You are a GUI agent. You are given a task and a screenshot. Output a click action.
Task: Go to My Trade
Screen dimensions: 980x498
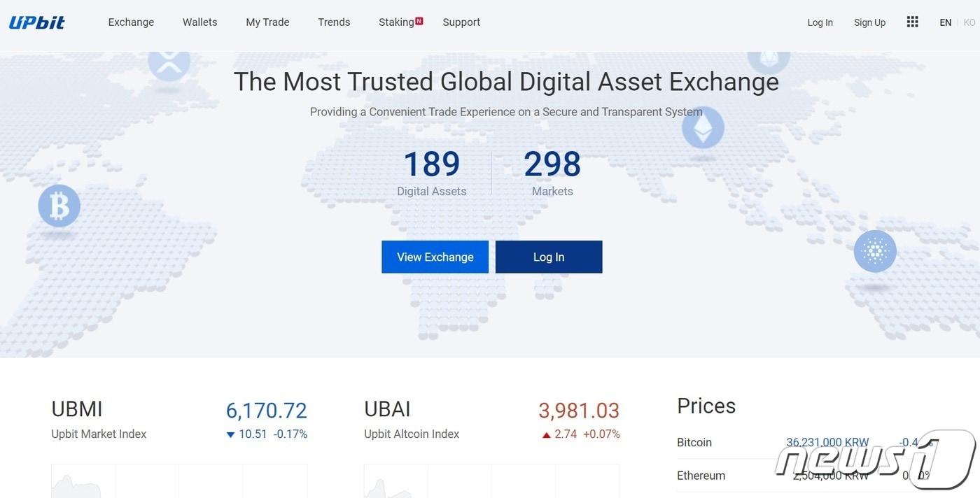click(267, 22)
